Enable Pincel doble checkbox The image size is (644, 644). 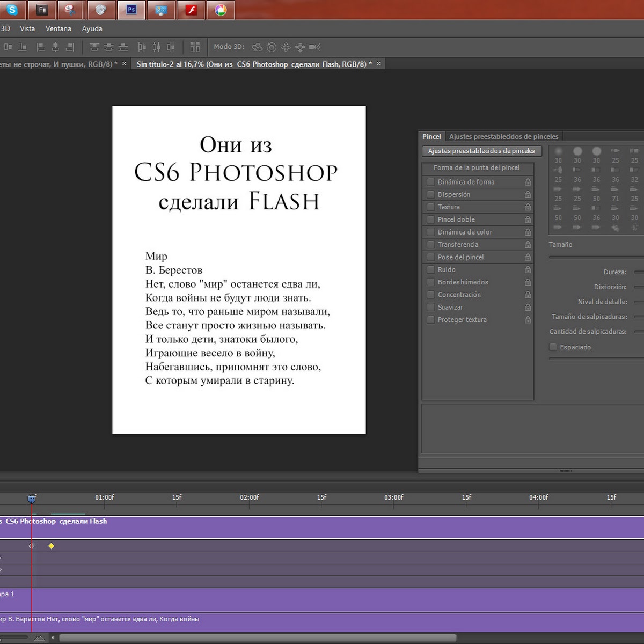(x=430, y=219)
